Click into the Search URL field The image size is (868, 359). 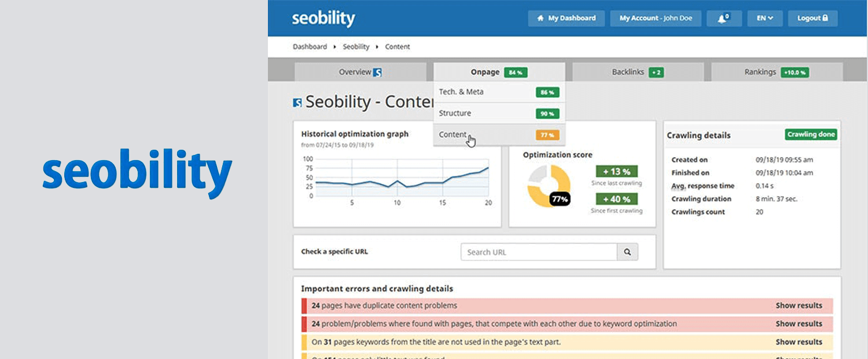(x=539, y=252)
